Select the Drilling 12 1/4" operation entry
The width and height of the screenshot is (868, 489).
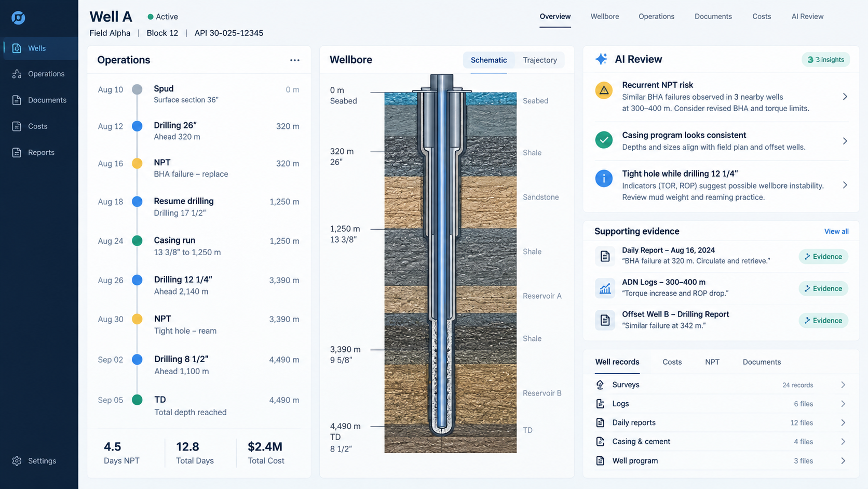pyautogui.click(x=198, y=285)
